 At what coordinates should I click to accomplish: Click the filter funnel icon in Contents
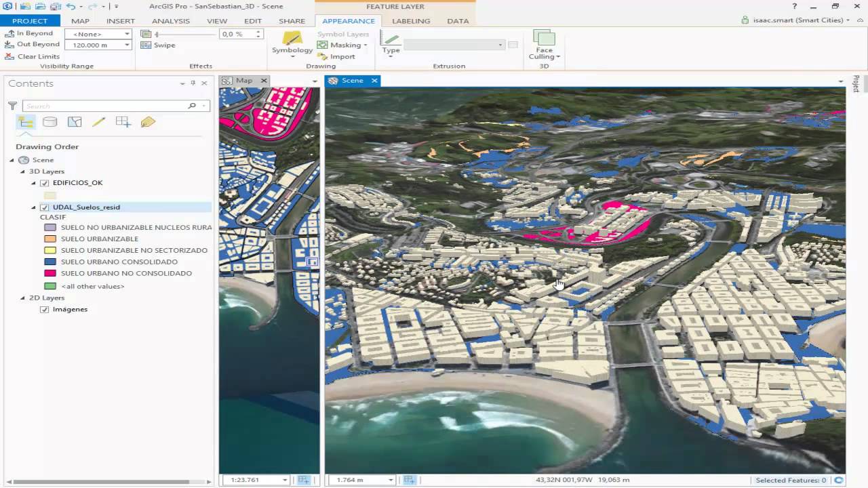(x=12, y=106)
